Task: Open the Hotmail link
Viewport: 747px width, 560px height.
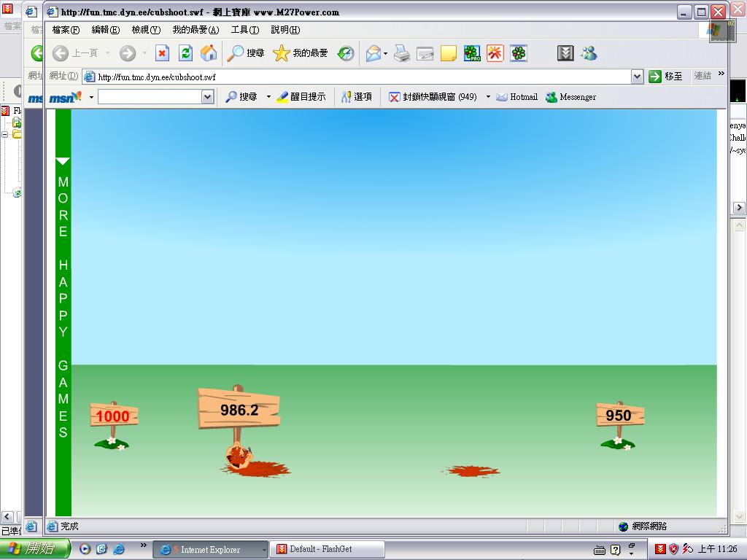Action: [x=516, y=97]
